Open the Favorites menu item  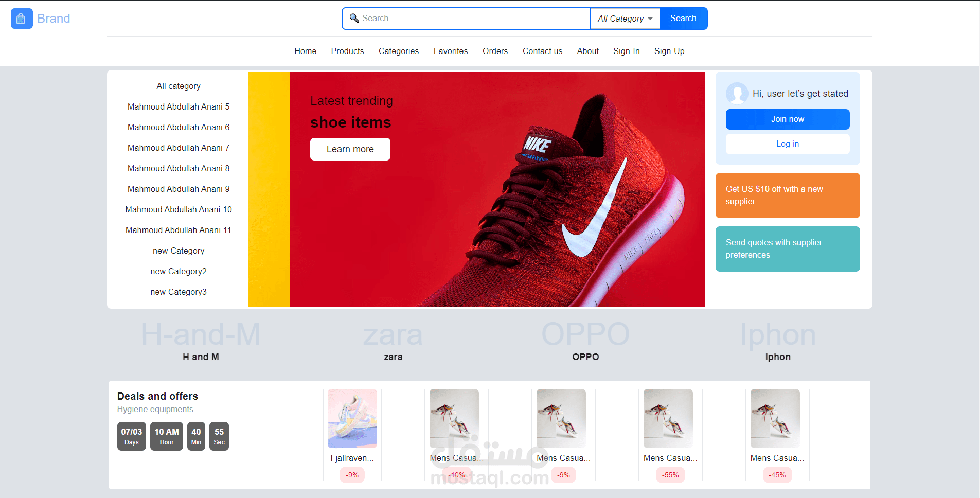tap(451, 51)
